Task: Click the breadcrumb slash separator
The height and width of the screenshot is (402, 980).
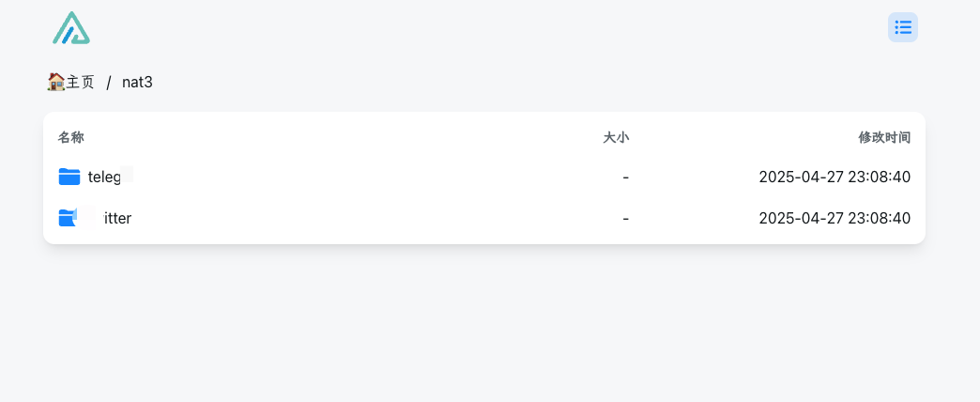Action: click(x=109, y=82)
